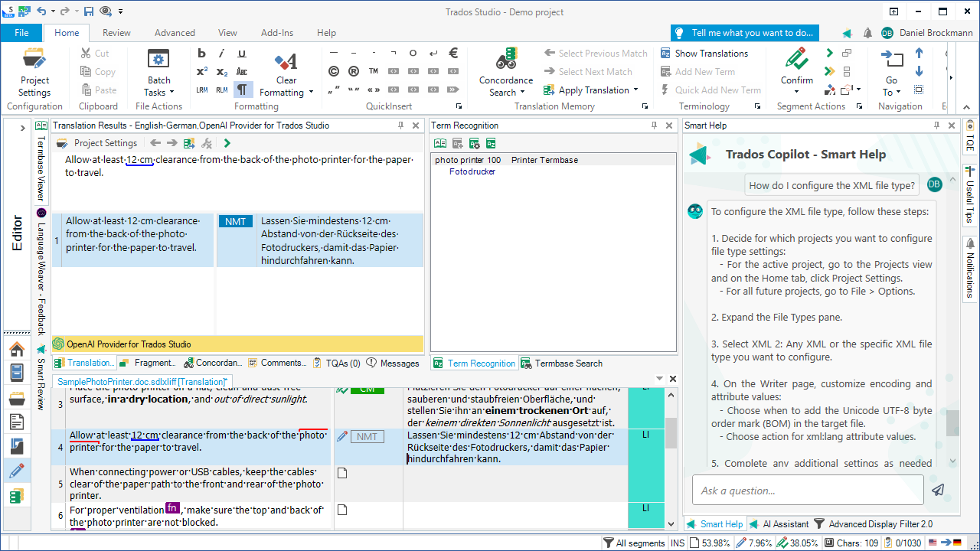Expand the Confirm dropdown menu
Viewport: 980px width, 551px height.
click(x=796, y=92)
